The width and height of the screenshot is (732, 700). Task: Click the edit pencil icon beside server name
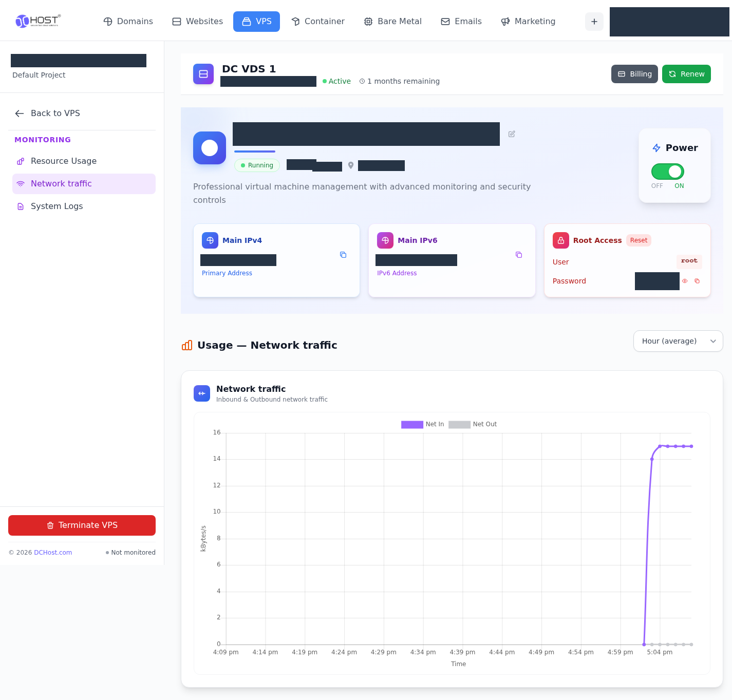pyautogui.click(x=512, y=134)
